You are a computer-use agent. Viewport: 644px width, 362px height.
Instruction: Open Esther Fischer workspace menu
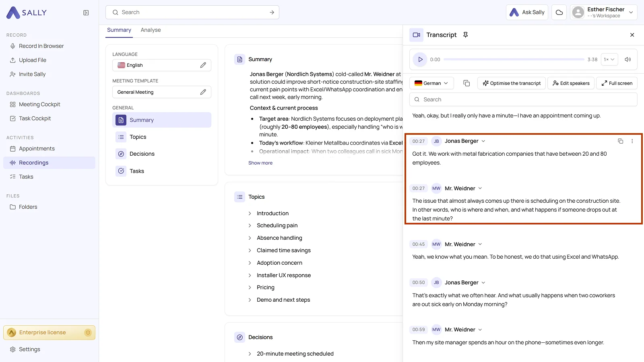coord(603,12)
